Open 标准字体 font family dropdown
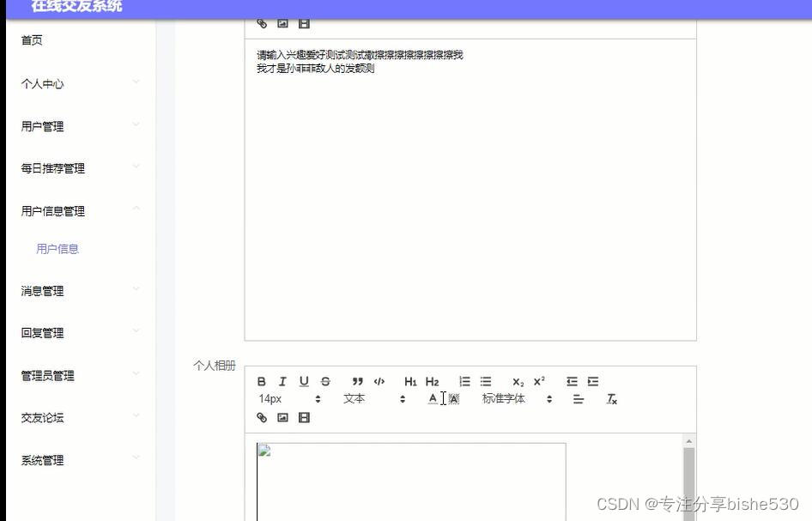The width and height of the screenshot is (812, 521). click(517, 399)
